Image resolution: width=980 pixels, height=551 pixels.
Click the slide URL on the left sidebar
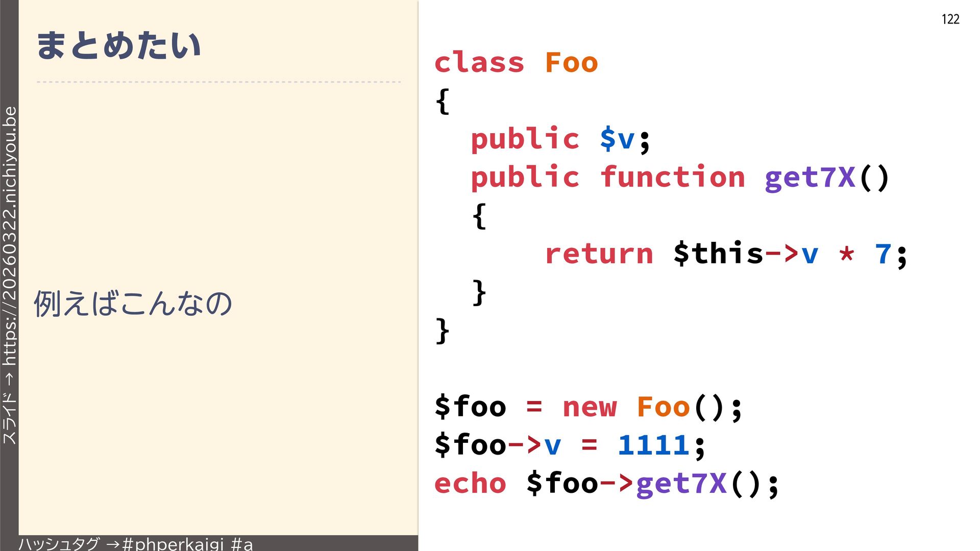point(9,236)
